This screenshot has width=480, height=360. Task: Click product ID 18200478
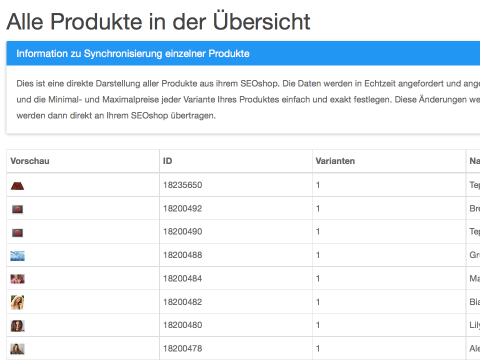click(x=183, y=349)
